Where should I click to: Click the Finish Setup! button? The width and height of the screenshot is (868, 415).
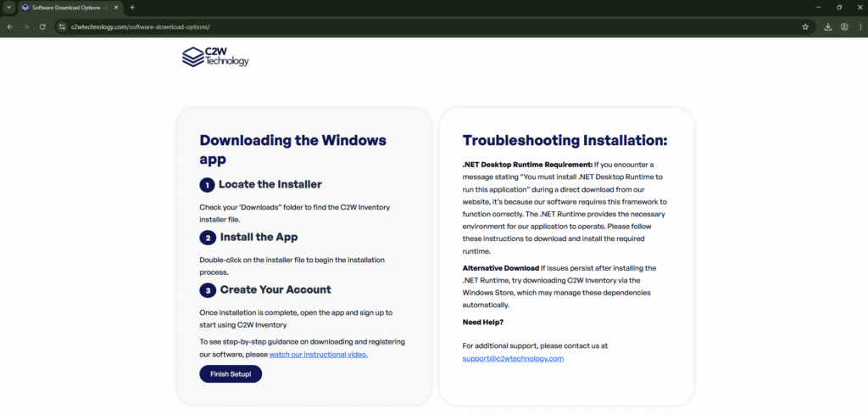coord(231,373)
